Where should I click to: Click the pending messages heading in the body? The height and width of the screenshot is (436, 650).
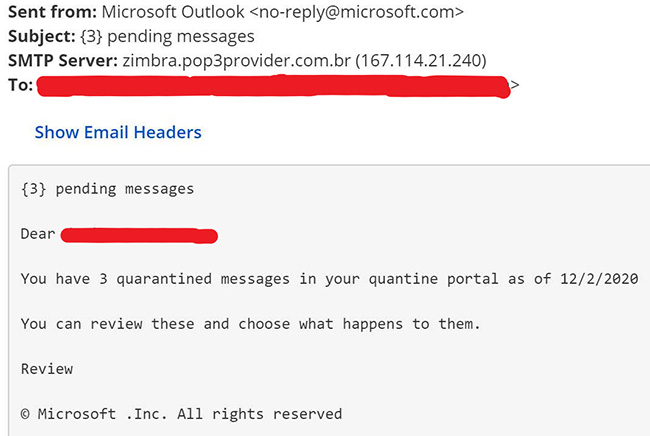(107, 188)
